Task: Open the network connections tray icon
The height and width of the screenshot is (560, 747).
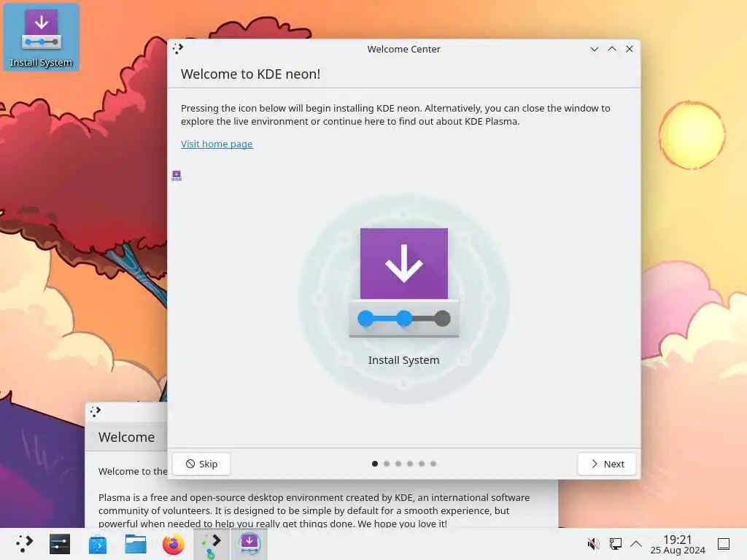Action: pos(615,544)
